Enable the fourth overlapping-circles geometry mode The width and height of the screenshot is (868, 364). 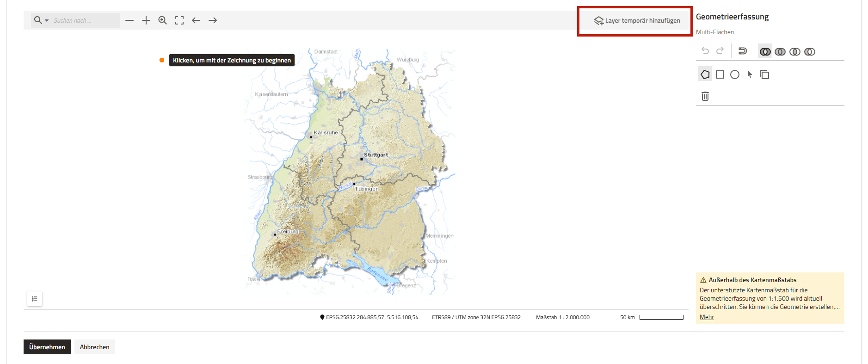[x=810, y=52]
